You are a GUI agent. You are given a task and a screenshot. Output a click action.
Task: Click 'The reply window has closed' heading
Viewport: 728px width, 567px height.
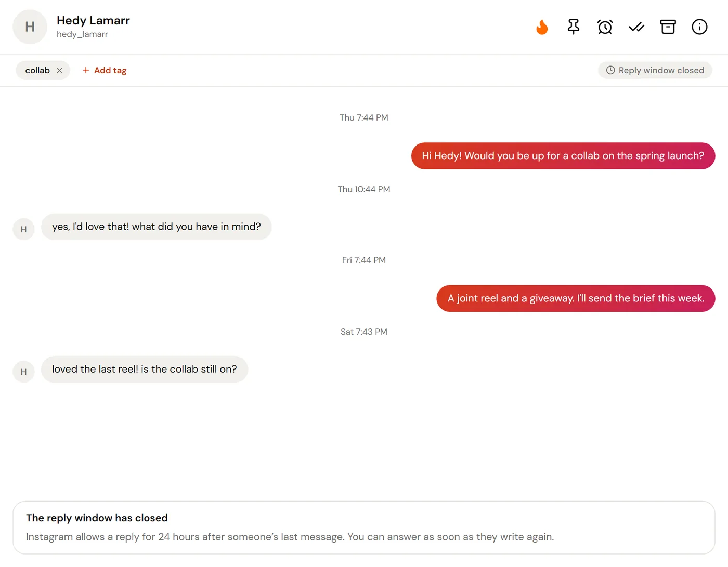(x=97, y=518)
